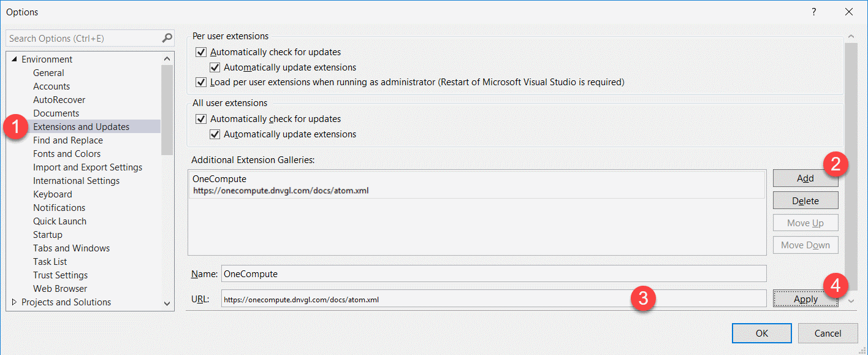
Task: Select the OneCompute gallery entry
Action: pyautogui.click(x=477, y=185)
